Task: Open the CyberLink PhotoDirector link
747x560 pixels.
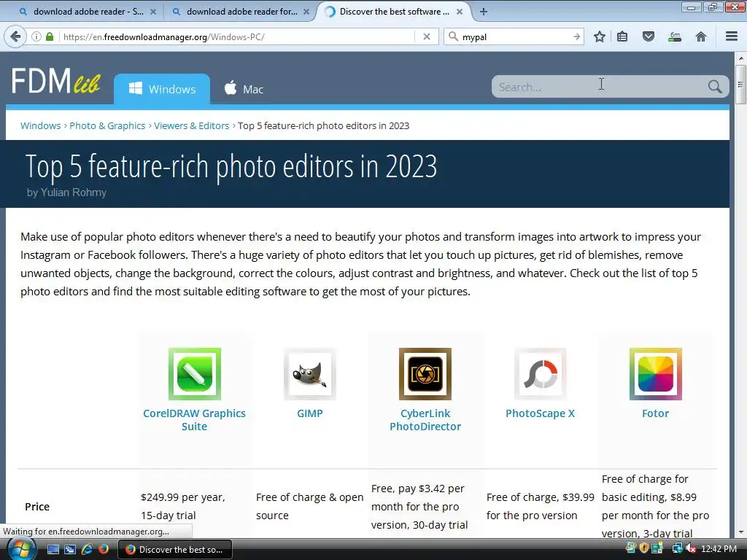Action: [x=425, y=419]
